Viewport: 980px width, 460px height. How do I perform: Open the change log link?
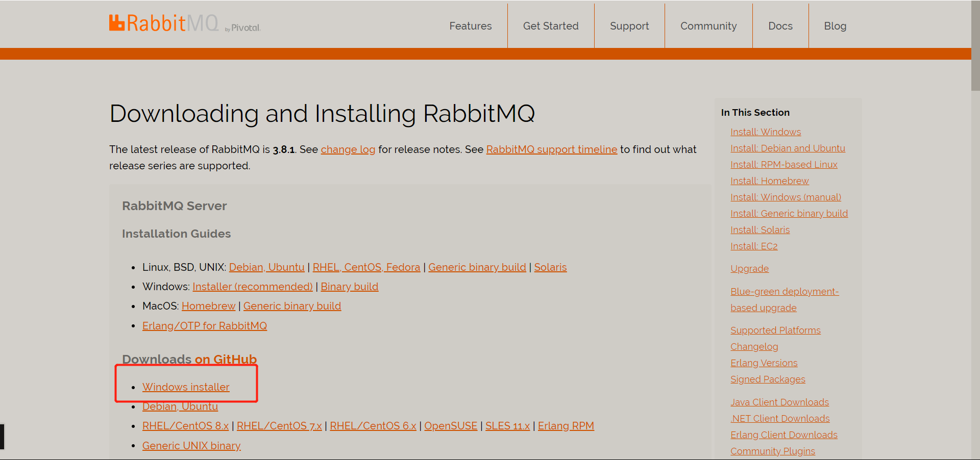(348, 149)
